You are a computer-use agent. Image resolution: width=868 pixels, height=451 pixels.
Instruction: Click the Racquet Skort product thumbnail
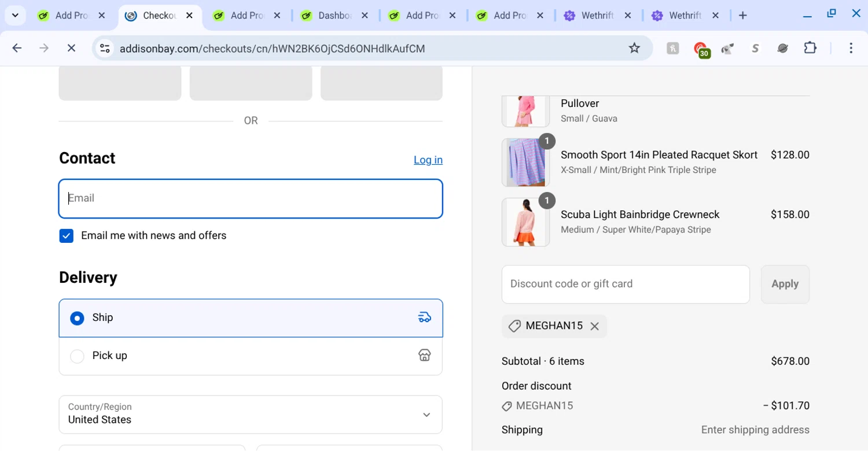coord(525,162)
